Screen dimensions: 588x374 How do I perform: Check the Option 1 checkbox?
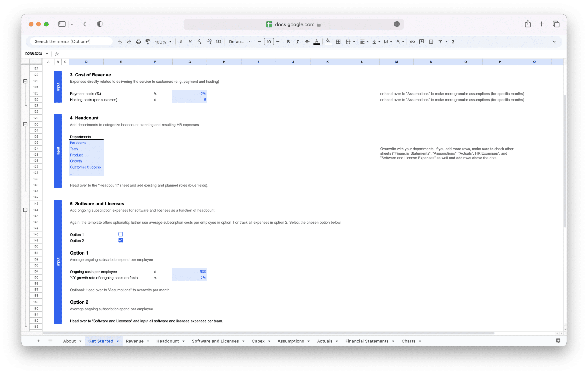(121, 234)
